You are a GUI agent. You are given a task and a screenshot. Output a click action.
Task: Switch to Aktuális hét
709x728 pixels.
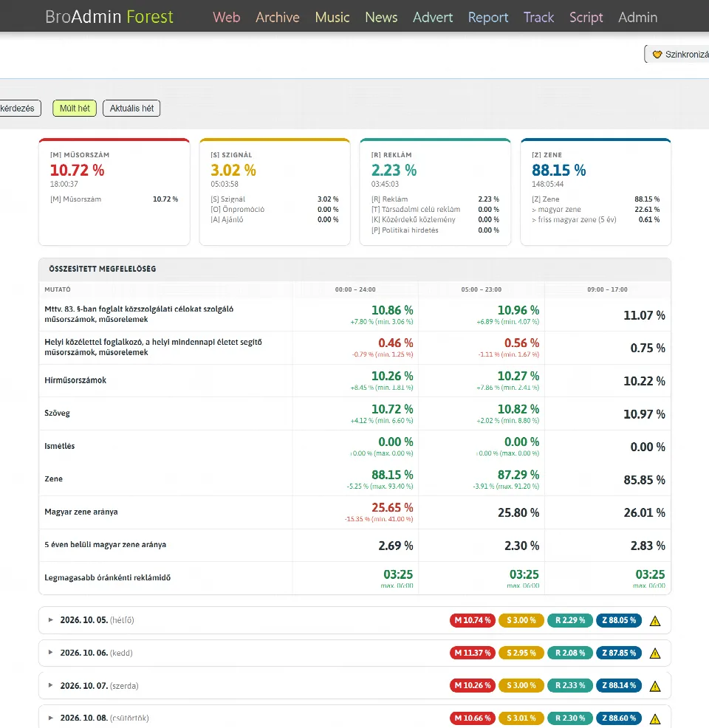(131, 109)
